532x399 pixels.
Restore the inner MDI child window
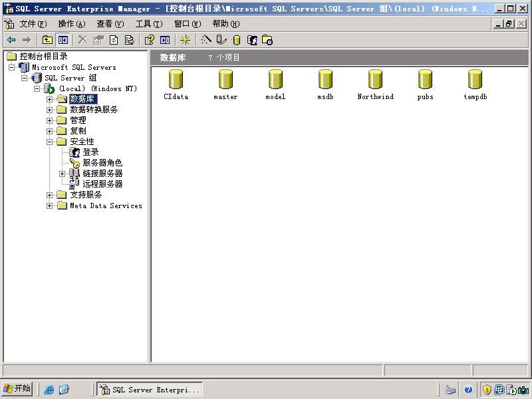point(509,24)
